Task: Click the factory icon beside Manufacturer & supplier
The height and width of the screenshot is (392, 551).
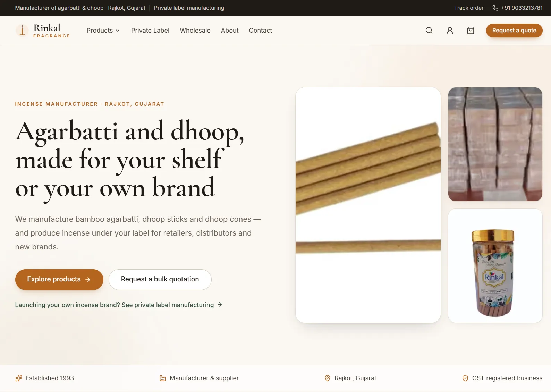Action: tap(162, 378)
